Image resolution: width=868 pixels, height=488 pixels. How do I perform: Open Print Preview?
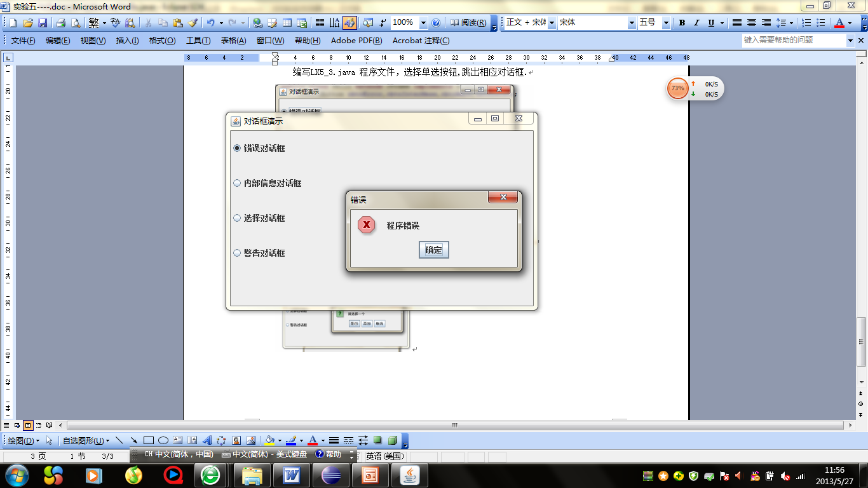[x=76, y=23]
